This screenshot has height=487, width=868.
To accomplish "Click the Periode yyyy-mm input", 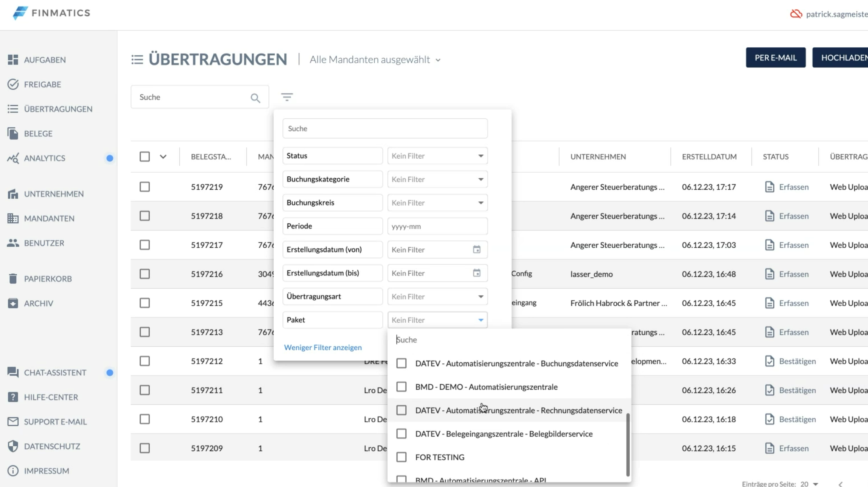I will click(437, 226).
